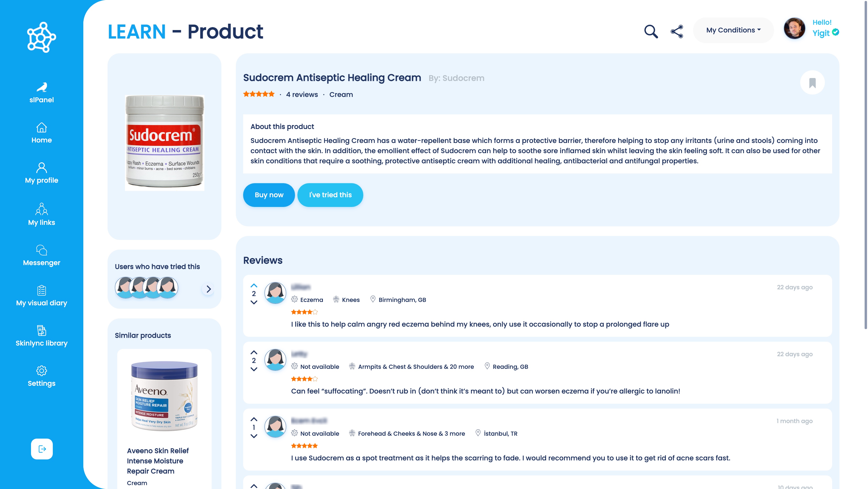
Task: Click the Reviews section heading
Action: (263, 260)
